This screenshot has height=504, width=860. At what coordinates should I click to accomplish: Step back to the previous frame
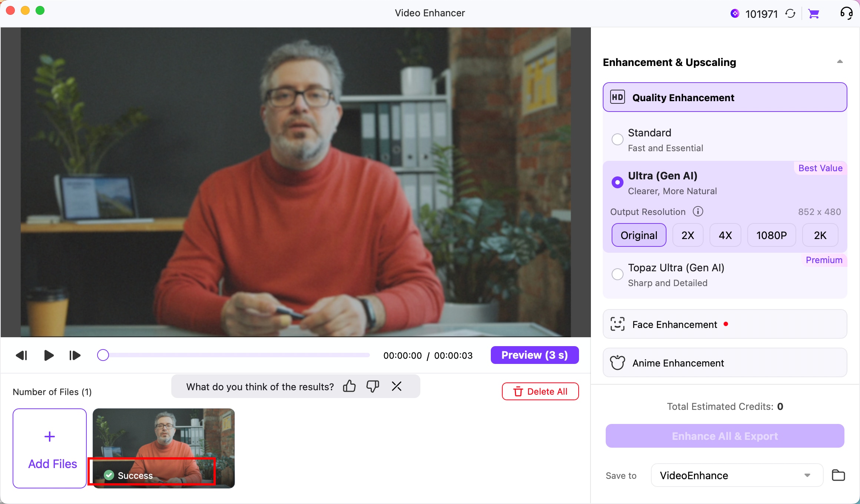pos(21,355)
